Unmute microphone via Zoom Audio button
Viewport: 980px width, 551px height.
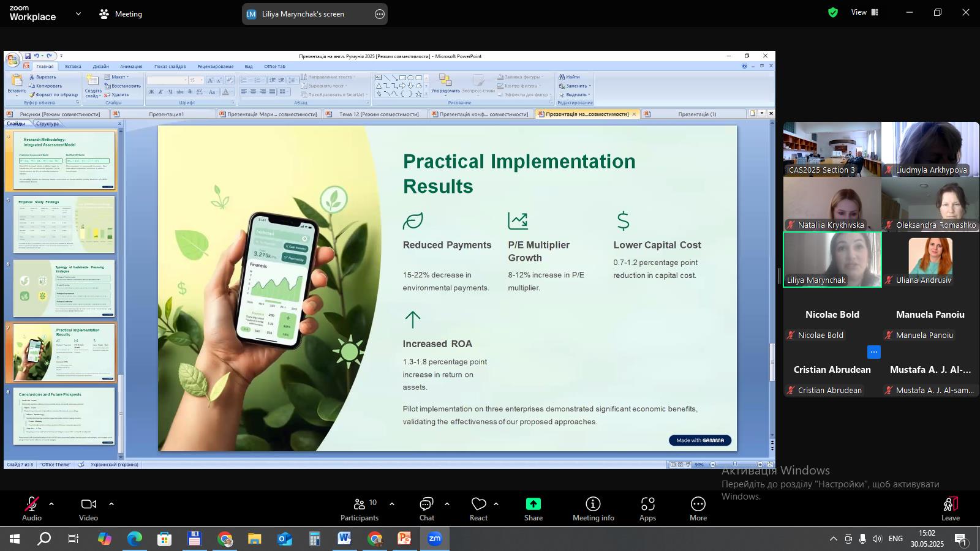[x=32, y=509]
